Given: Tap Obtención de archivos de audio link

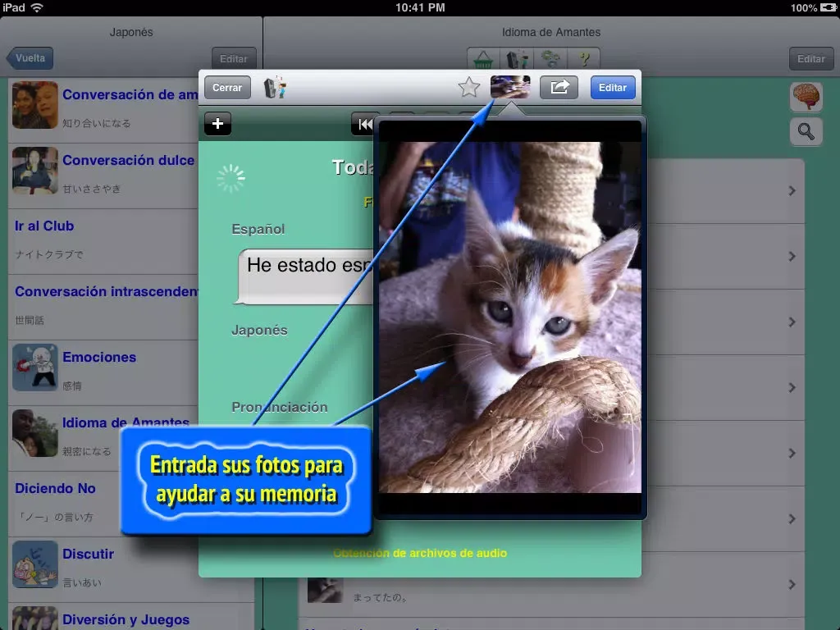Looking at the screenshot, I should tap(420, 553).
